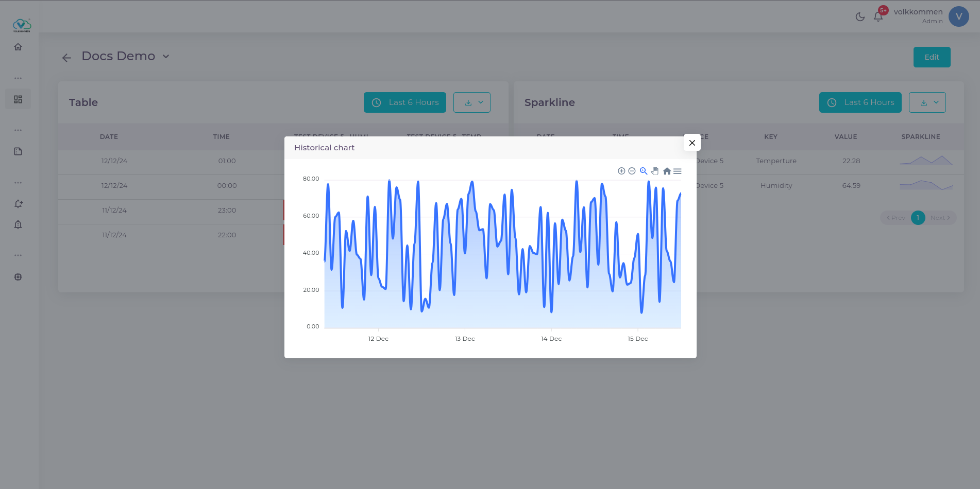Click the Edit dashboard button
This screenshot has width=980, height=489.
932,57
